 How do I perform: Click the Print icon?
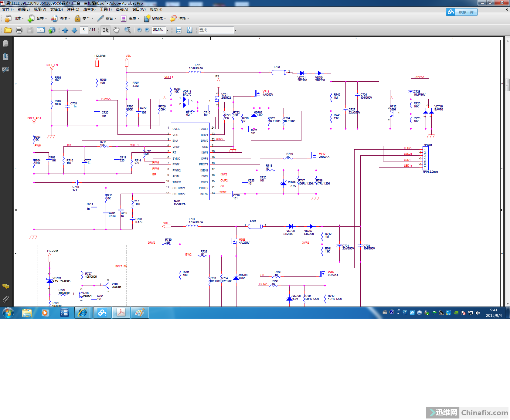pos(19,30)
